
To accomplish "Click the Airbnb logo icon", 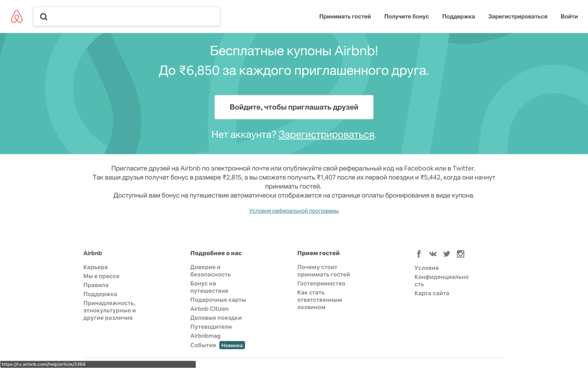I will click(17, 17).
